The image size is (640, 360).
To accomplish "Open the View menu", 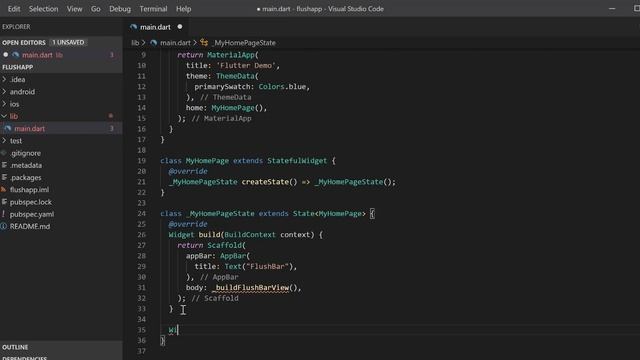I will (74, 9).
